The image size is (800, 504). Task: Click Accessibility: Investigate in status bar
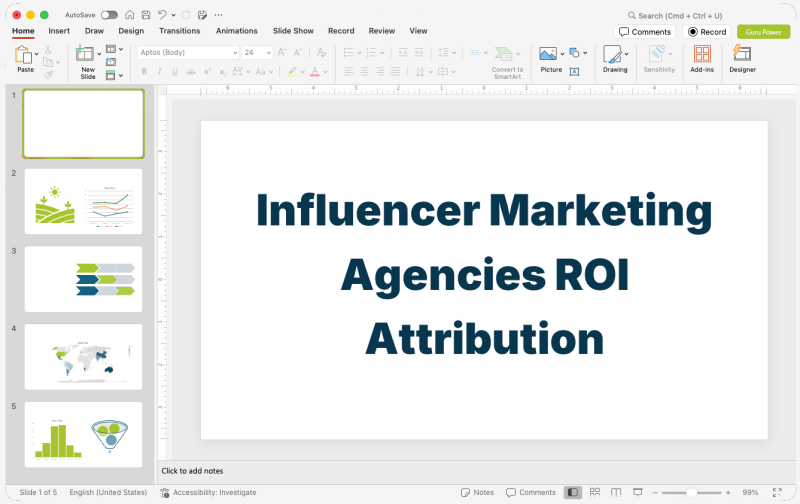pos(208,492)
